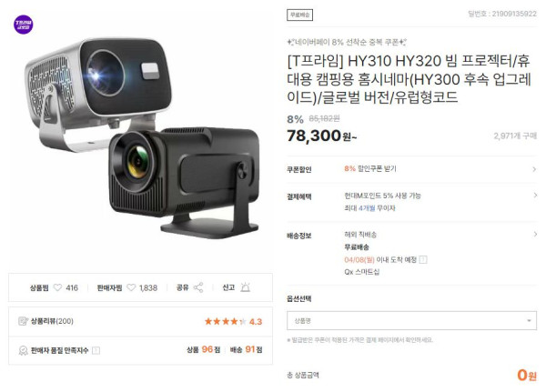Click the projector product main image
The width and height of the screenshot is (546, 392).
141,137
